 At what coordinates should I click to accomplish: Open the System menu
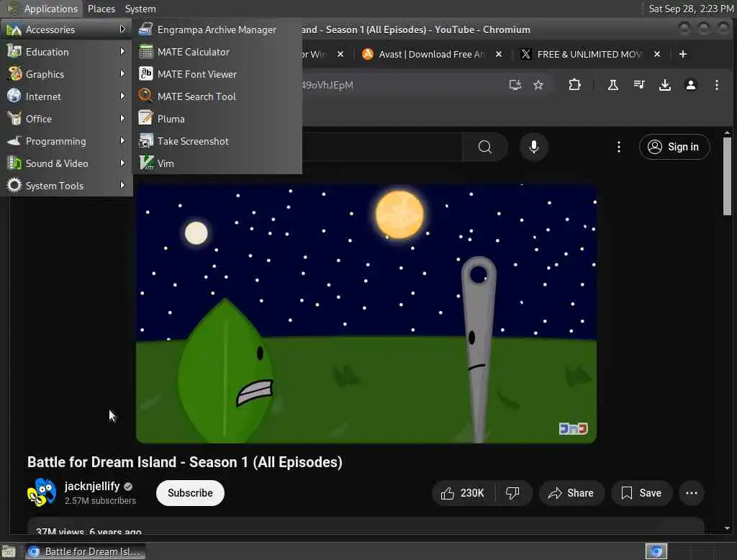(x=140, y=9)
